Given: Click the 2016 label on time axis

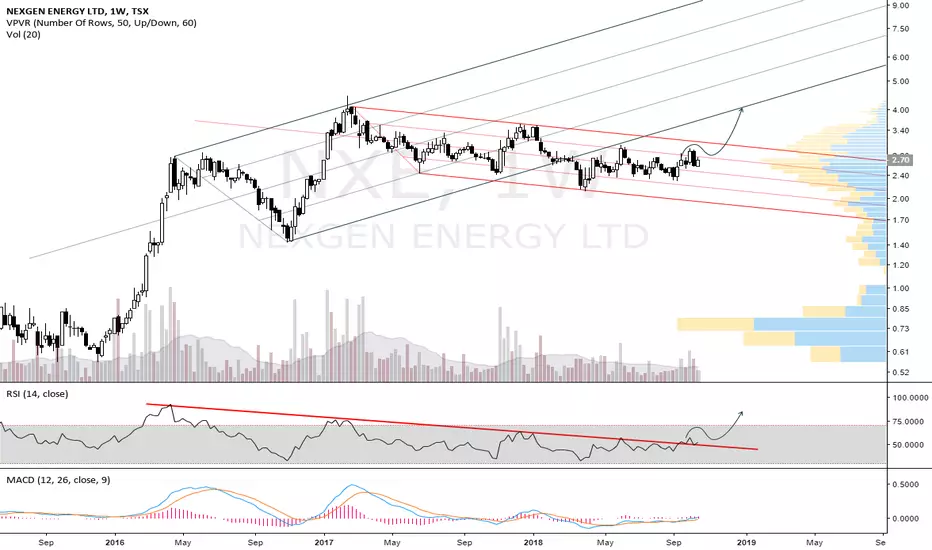Looking at the screenshot, I should click(114, 542).
